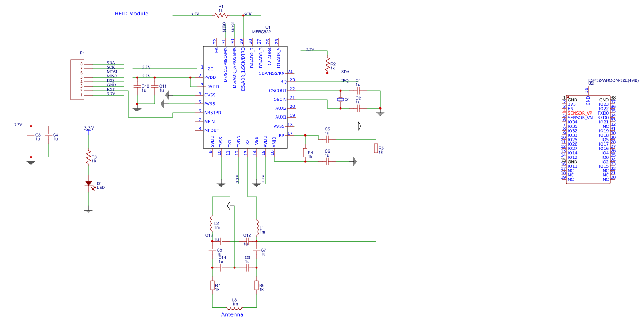Select capacitor C14 symbol

pyautogui.click(x=221, y=268)
